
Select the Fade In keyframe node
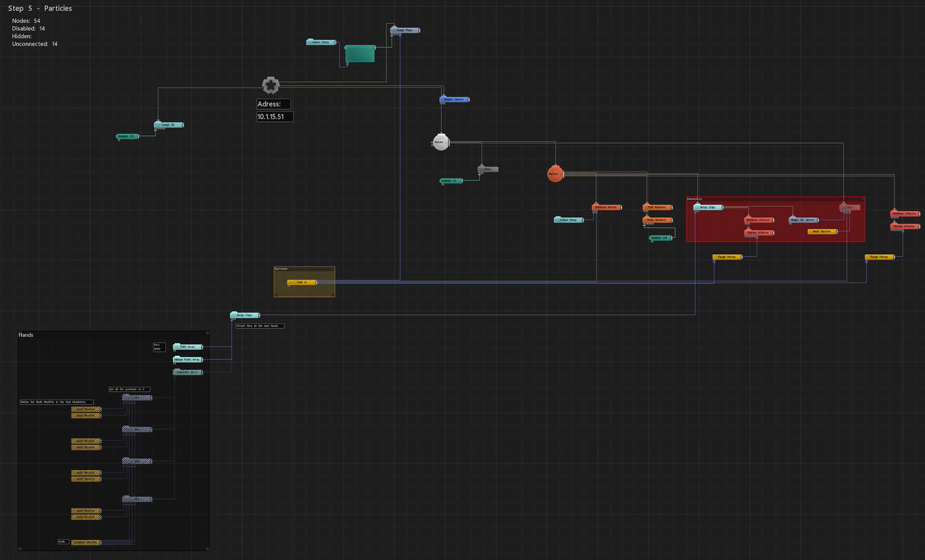[x=302, y=282]
